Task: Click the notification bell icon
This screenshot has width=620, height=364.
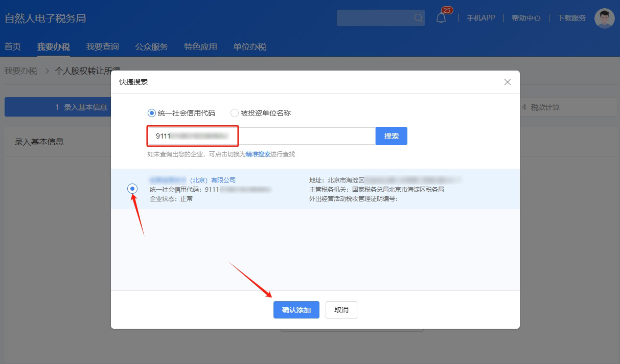Action: (441, 18)
